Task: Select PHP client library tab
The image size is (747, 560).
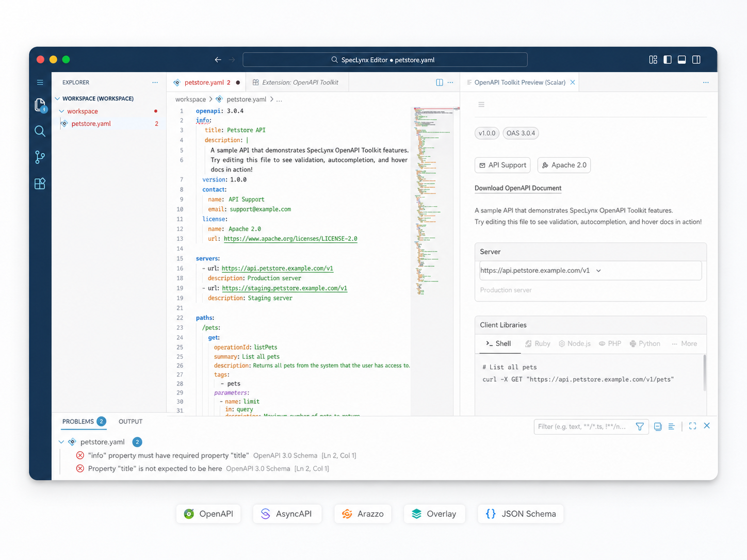Action: 610,344
